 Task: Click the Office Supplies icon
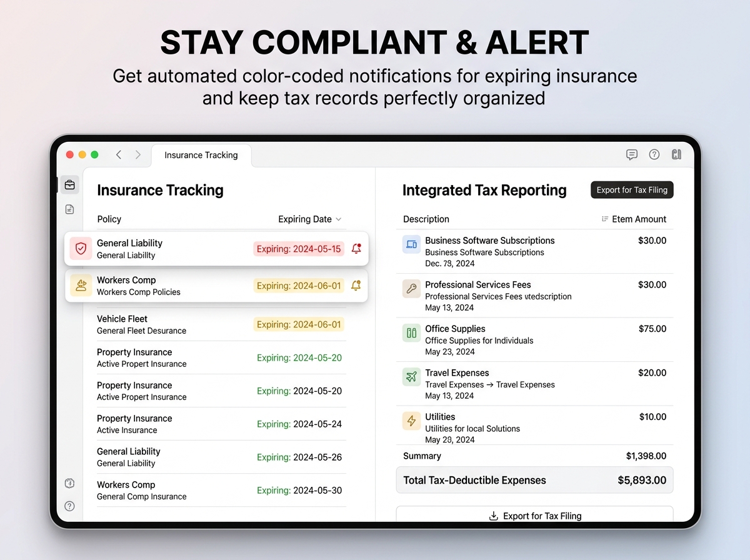411,333
